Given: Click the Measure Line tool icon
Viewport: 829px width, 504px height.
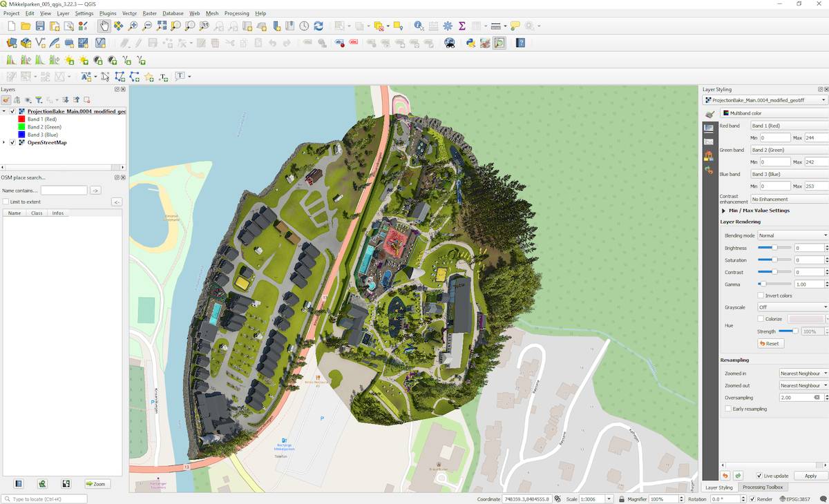Looking at the screenshot, I should [x=495, y=26].
